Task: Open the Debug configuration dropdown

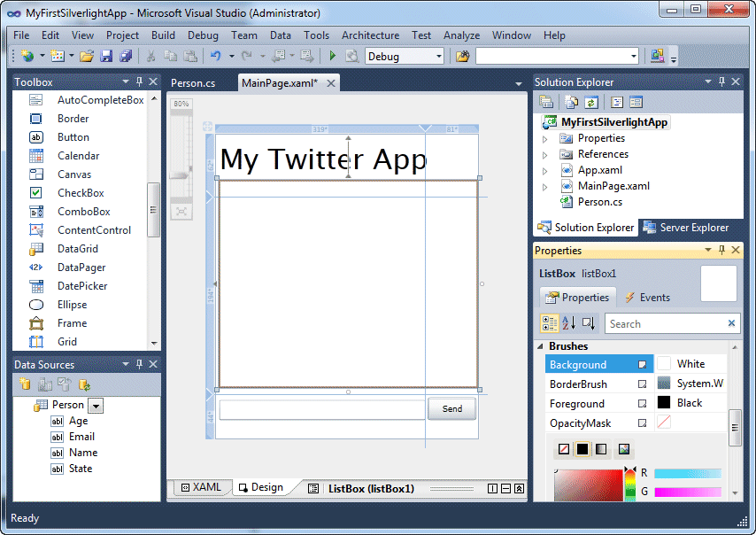Action: pyautogui.click(x=439, y=57)
